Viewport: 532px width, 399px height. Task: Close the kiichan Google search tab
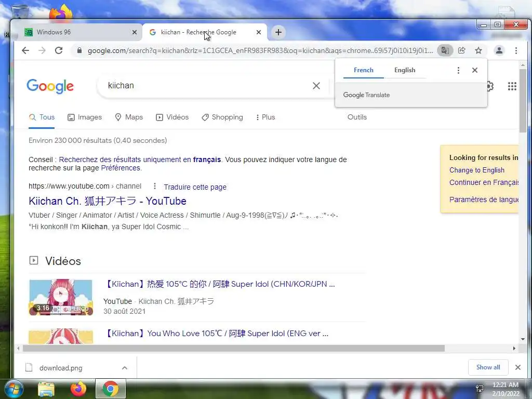tap(259, 32)
